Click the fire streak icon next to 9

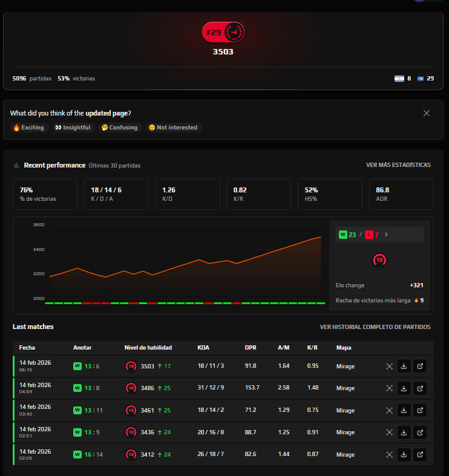coord(416,300)
